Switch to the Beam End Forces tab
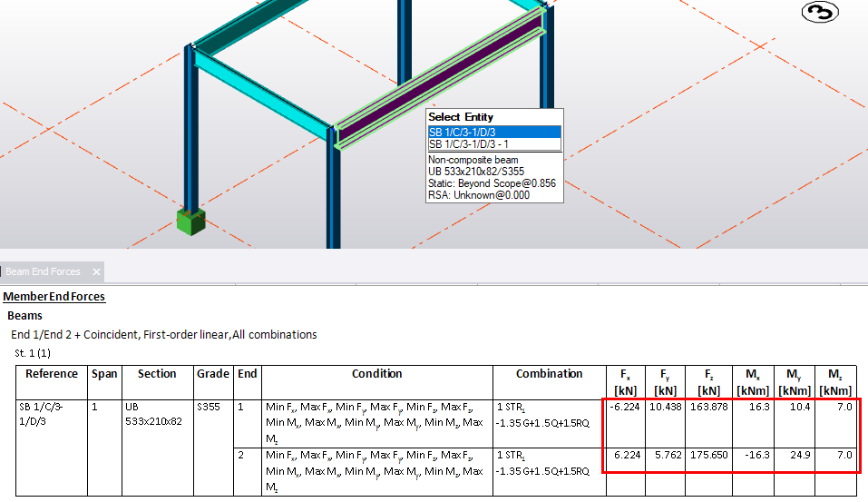The width and height of the screenshot is (868, 502). click(x=43, y=271)
